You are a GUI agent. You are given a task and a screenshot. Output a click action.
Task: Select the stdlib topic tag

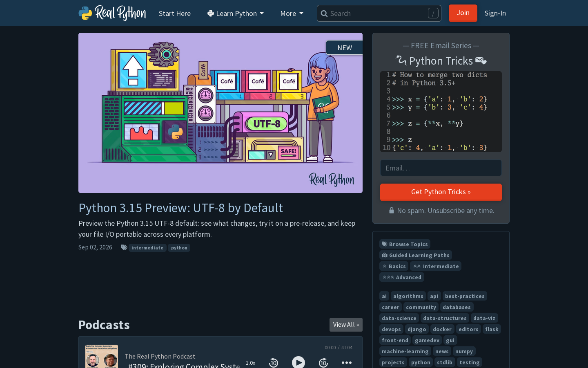[x=445, y=362]
